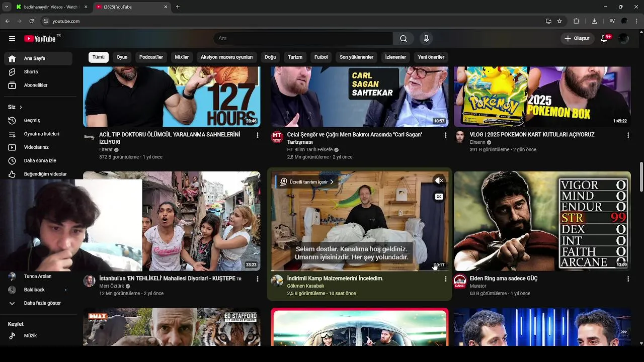Viewport: 644px width, 362px height.
Task: Open browser downloads icon
Action: [x=594, y=21]
